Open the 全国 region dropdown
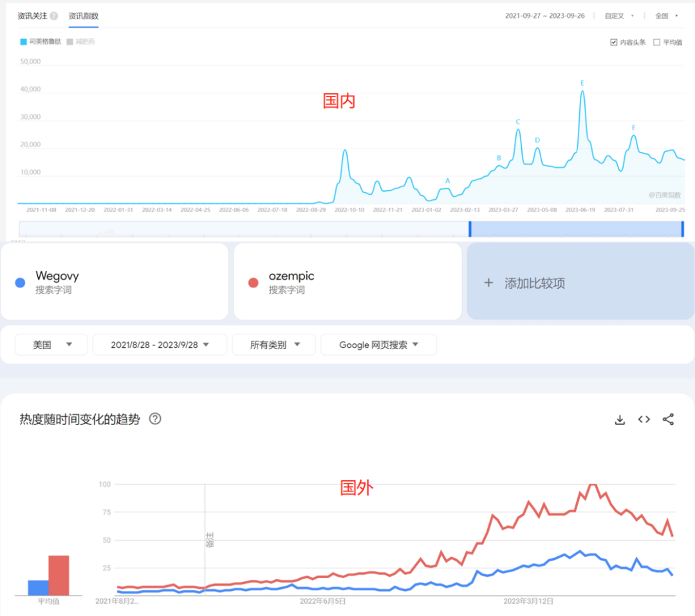Image resolution: width=695 pixels, height=616 pixels. click(x=667, y=16)
